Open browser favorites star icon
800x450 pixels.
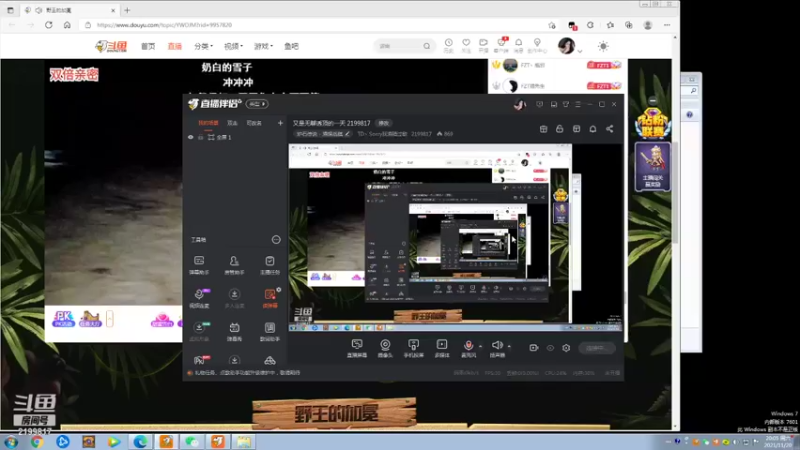point(610,25)
